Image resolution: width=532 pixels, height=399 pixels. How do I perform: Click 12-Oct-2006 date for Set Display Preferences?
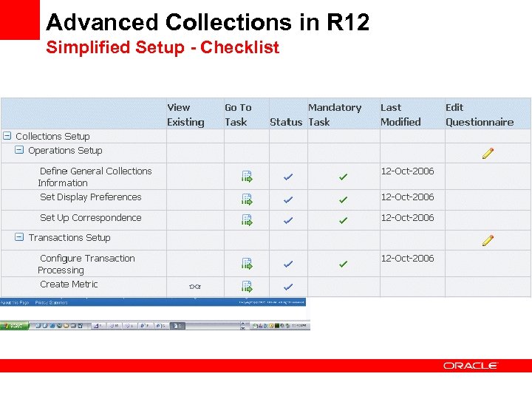click(x=407, y=197)
